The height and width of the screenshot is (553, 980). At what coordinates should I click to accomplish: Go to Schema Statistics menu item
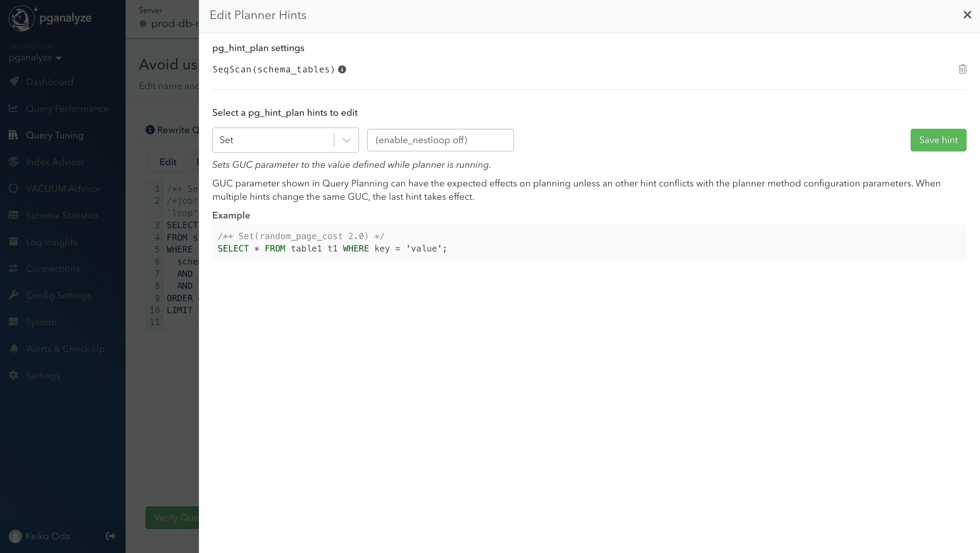62,215
